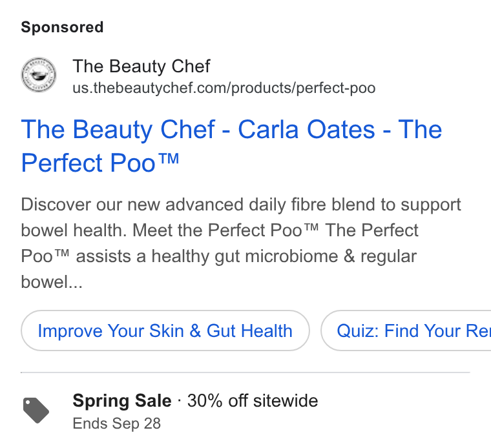Click the "perfect-poo" segment of the URL
The height and width of the screenshot is (448, 491).
pos(336,88)
